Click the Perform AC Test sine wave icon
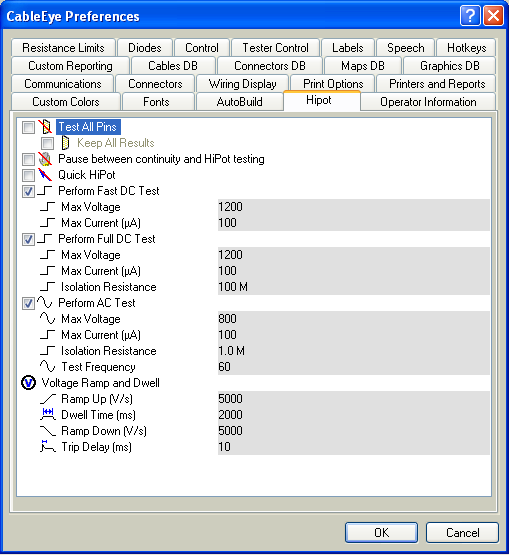 [45, 302]
